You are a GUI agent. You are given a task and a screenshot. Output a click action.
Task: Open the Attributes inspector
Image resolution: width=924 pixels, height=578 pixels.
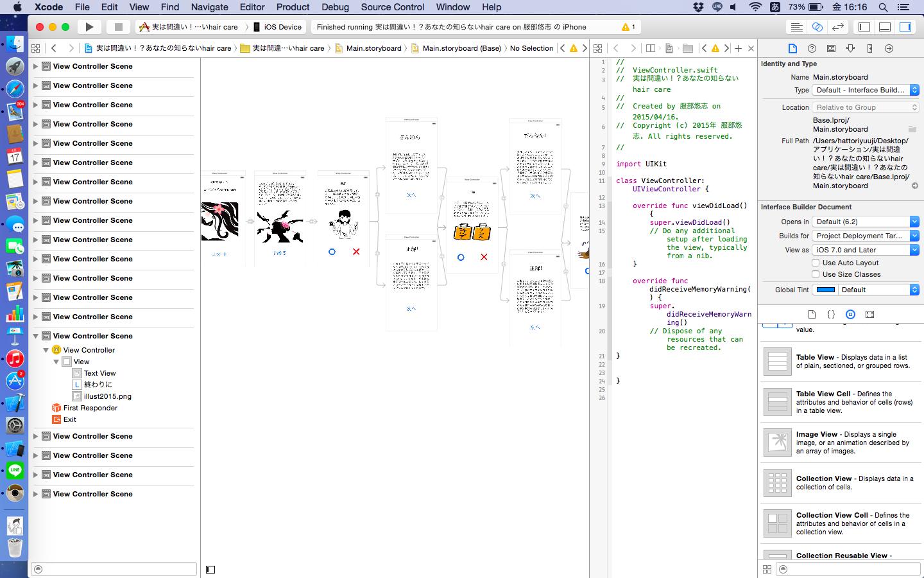pyautogui.click(x=850, y=48)
